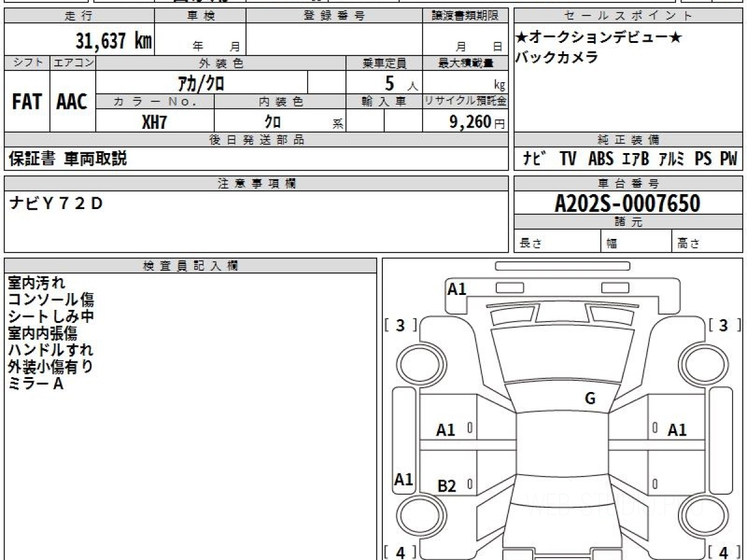Click the TV equipment item

coord(568,159)
